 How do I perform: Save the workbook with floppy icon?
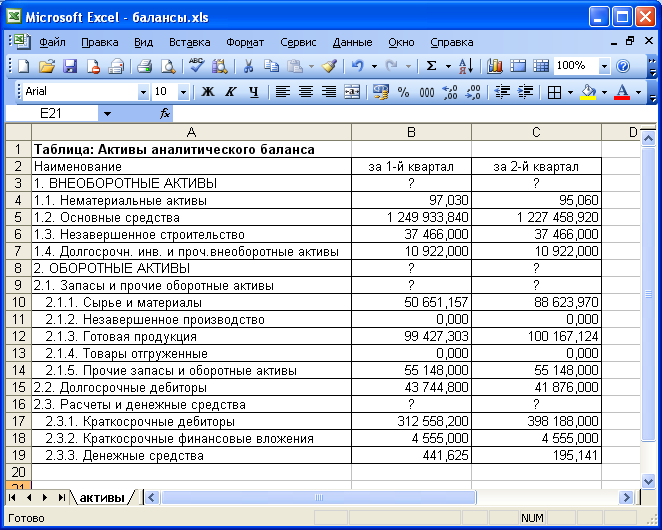tap(70, 66)
